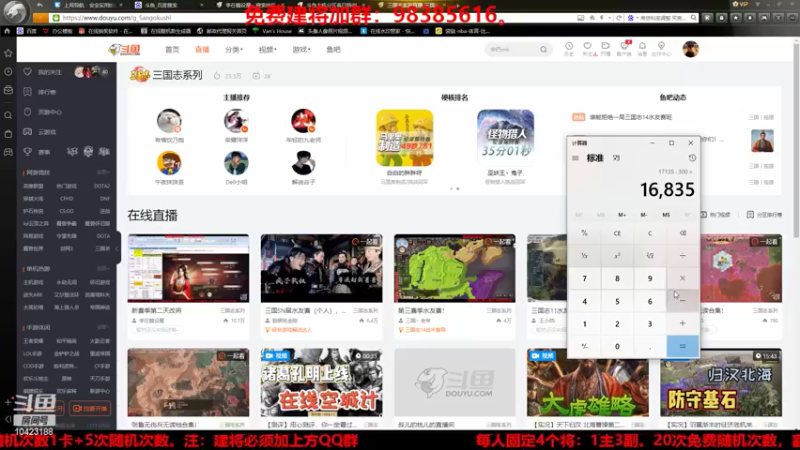Open the calculator hamburger navigation menu
This screenshot has height=450, width=800.
coord(576,158)
